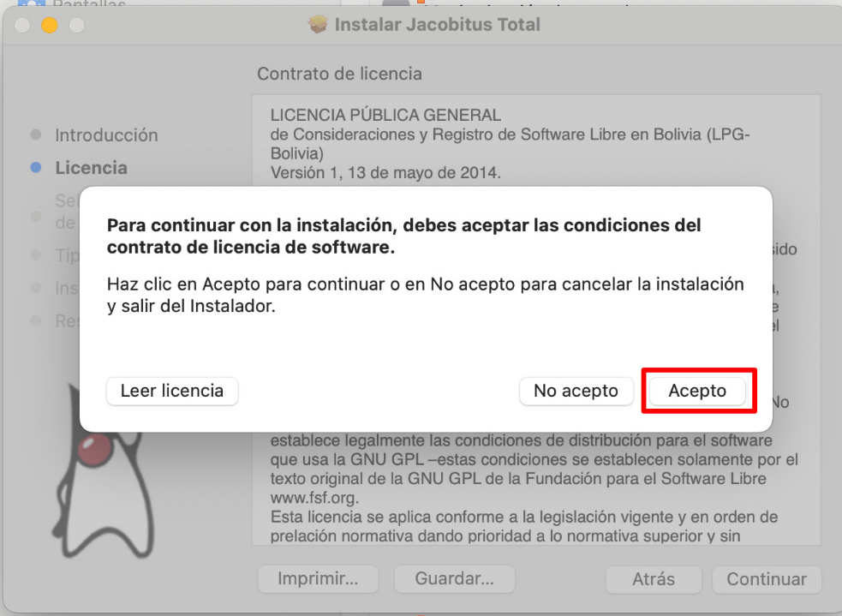This screenshot has height=616, width=842.
Task: Click the Contrato de licencia heading
Action: click(339, 75)
